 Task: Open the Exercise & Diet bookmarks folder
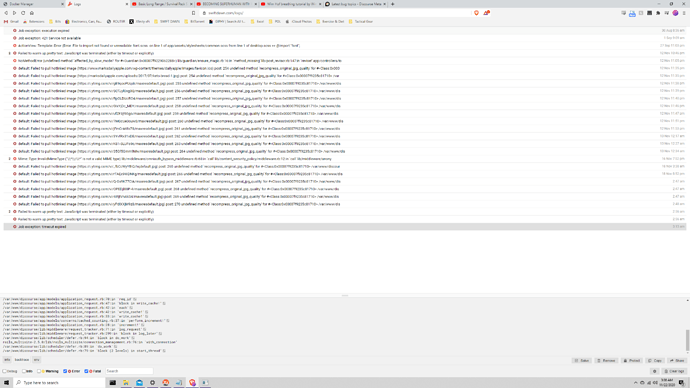click(330, 21)
